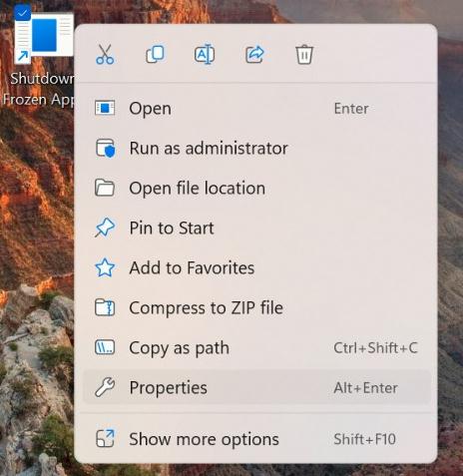Viewport: 463px width, 476px height.
Task: Click the Share icon
Action: [x=254, y=54]
